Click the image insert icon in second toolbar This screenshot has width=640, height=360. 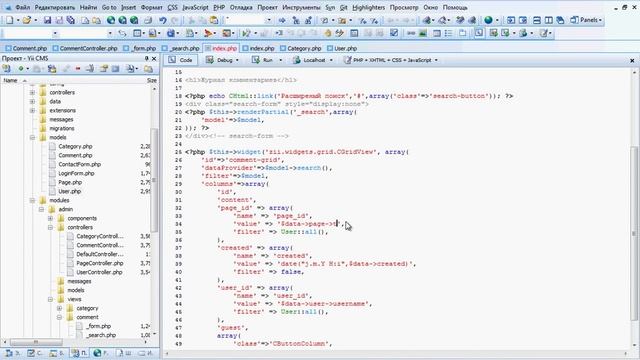423,33
